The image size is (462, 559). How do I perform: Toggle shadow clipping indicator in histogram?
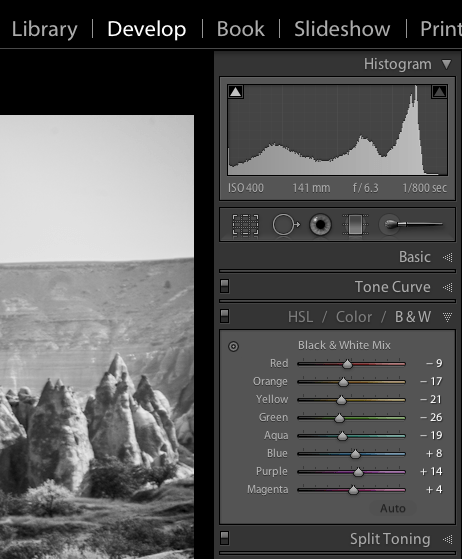pyautogui.click(x=235, y=92)
